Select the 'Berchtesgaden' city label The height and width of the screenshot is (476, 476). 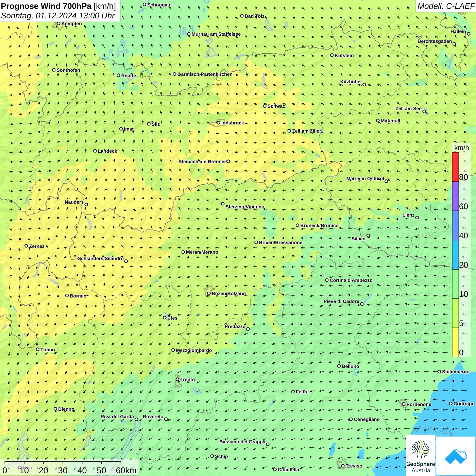[x=435, y=41]
